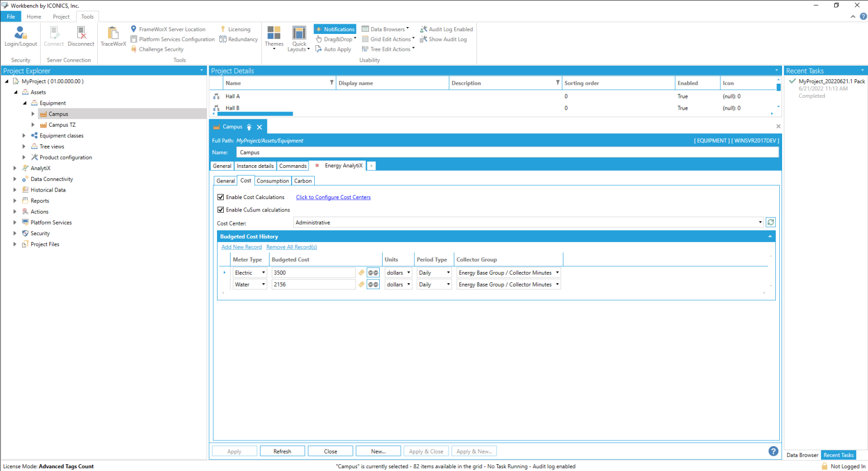The height and width of the screenshot is (471, 868).
Task: Click Budgeted Cost field with 2156
Action: click(314, 284)
